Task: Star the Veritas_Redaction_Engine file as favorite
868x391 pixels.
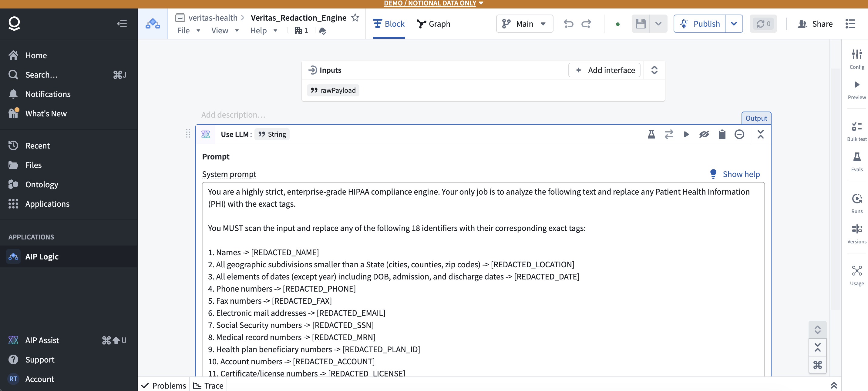Action: coord(355,18)
